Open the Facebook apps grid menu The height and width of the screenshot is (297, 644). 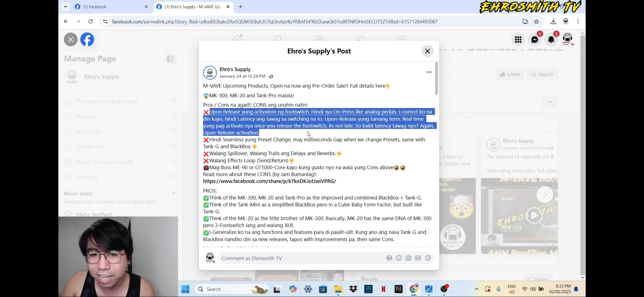[518, 40]
